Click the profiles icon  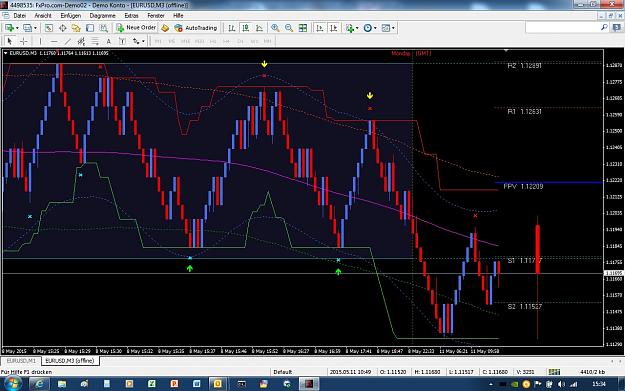[27, 28]
